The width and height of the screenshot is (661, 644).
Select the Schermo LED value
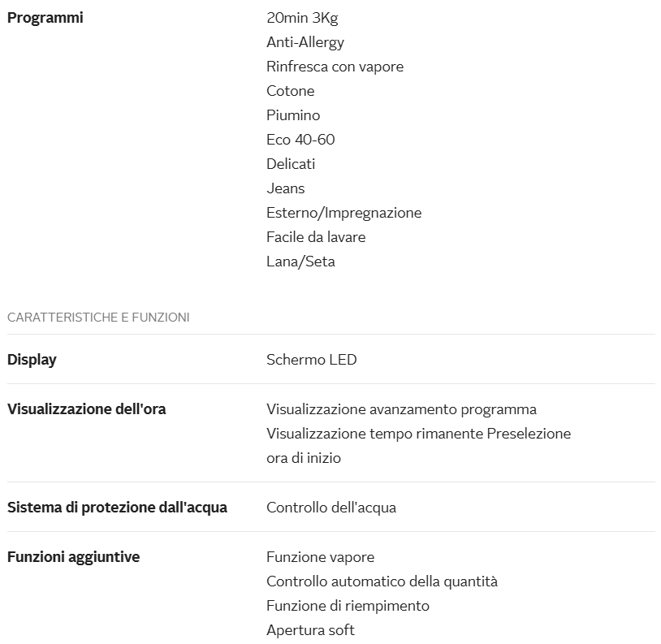tap(311, 359)
